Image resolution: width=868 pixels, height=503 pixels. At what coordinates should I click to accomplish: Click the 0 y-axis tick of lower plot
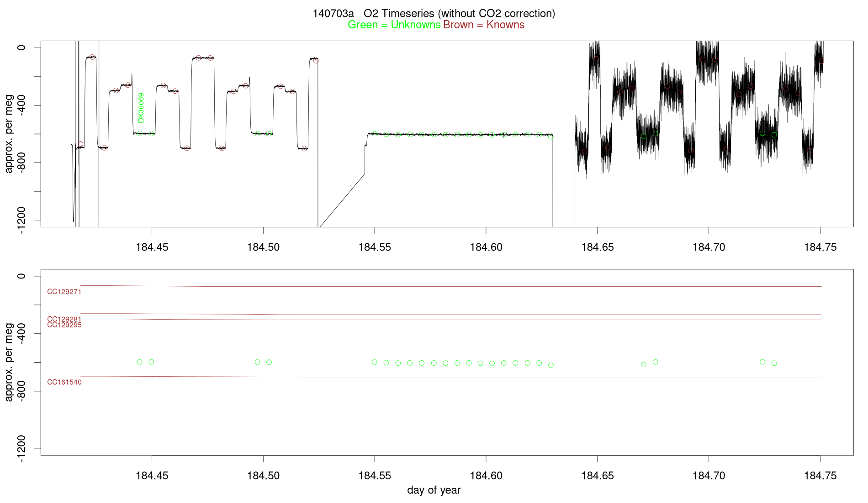(x=21, y=276)
